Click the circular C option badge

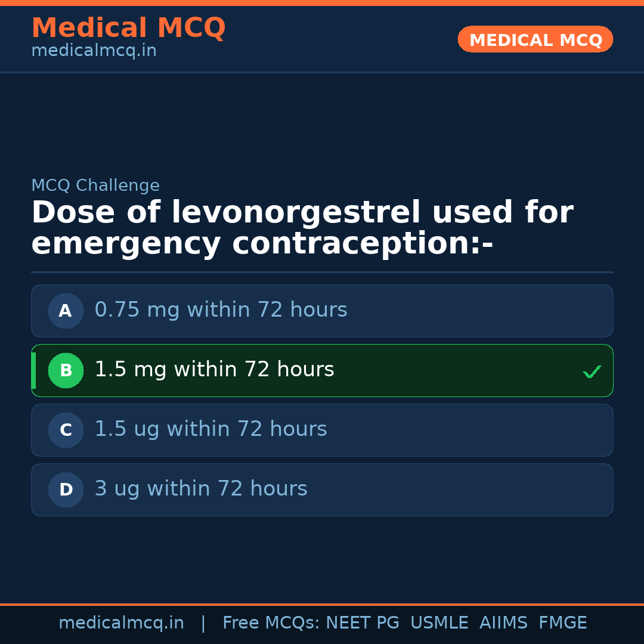[x=66, y=430]
